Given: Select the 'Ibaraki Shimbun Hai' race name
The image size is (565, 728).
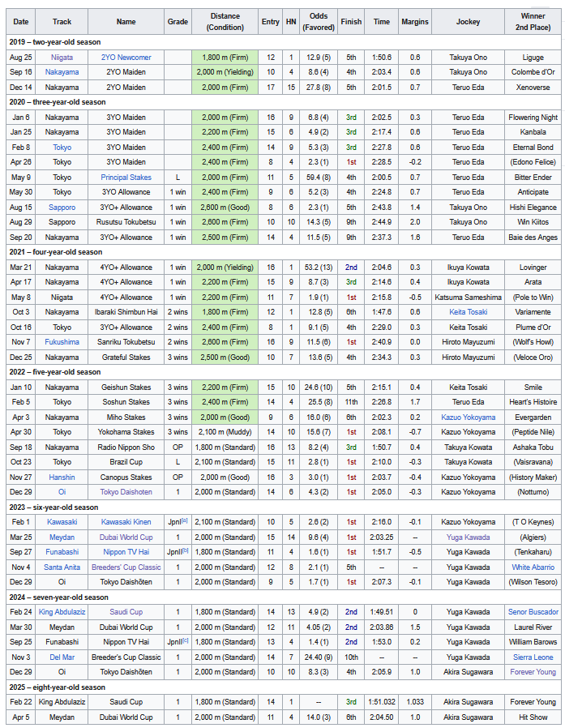Looking at the screenshot, I should pos(126,312).
